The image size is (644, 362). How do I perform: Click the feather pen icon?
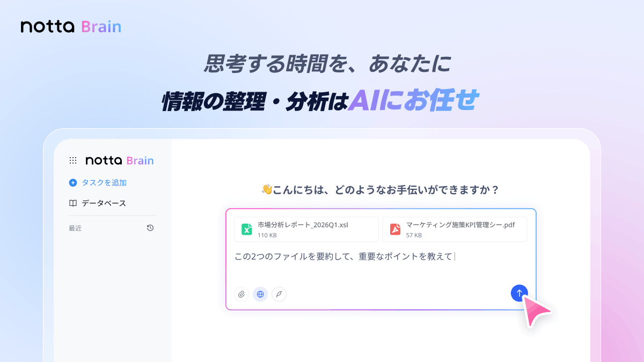click(x=279, y=294)
